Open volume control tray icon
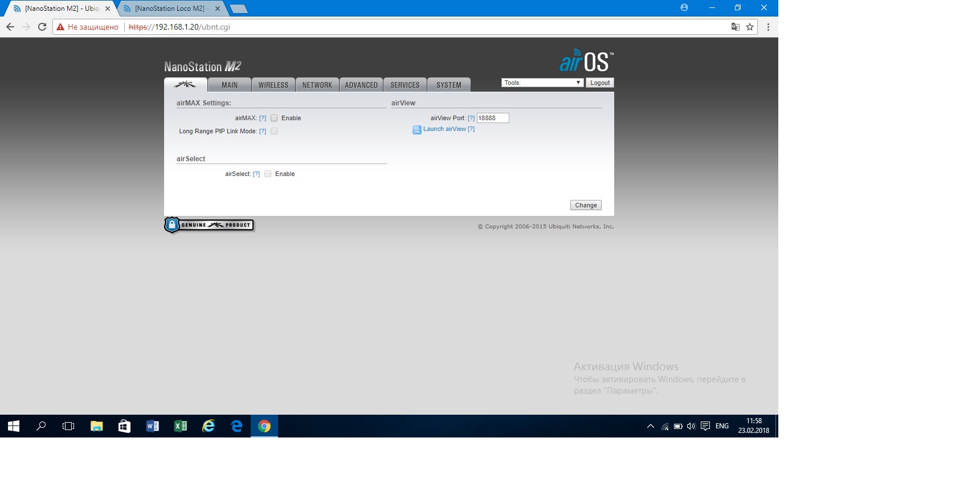Screen dimensions: 980x499 coord(691,426)
